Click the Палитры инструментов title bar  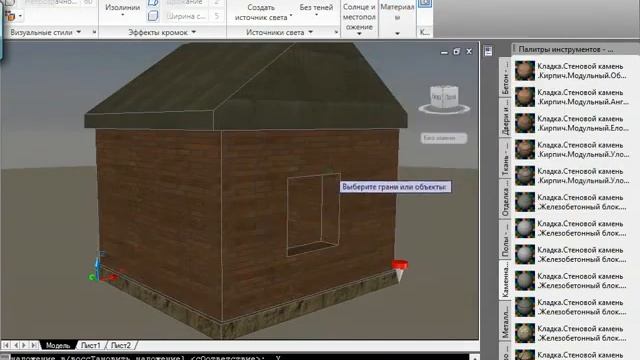tap(575, 49)
